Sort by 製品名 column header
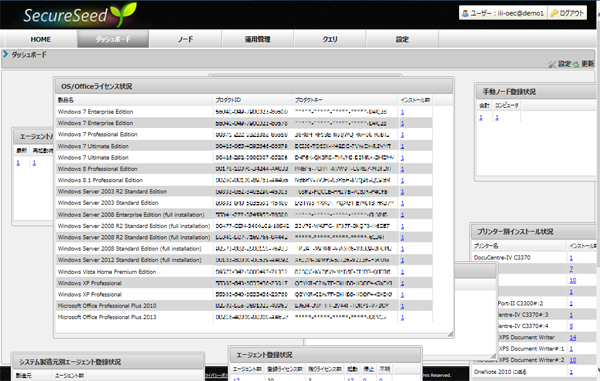The image size is (600, 381). coord(134,100)
